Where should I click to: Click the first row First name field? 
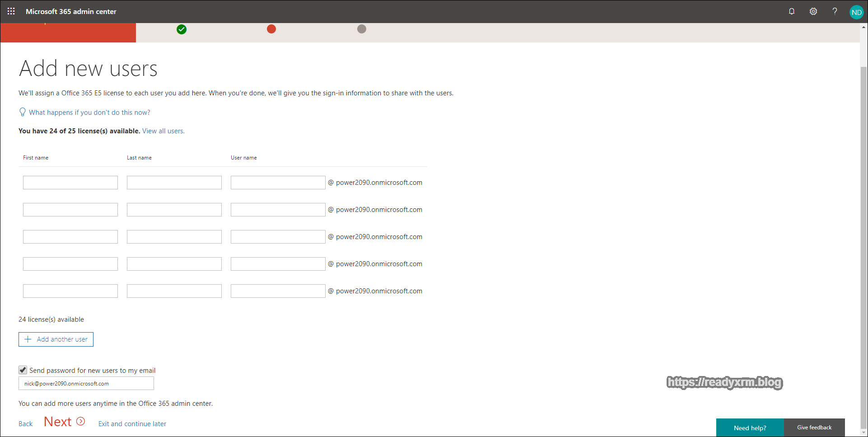pyautogui.click(x=70, y=183)
